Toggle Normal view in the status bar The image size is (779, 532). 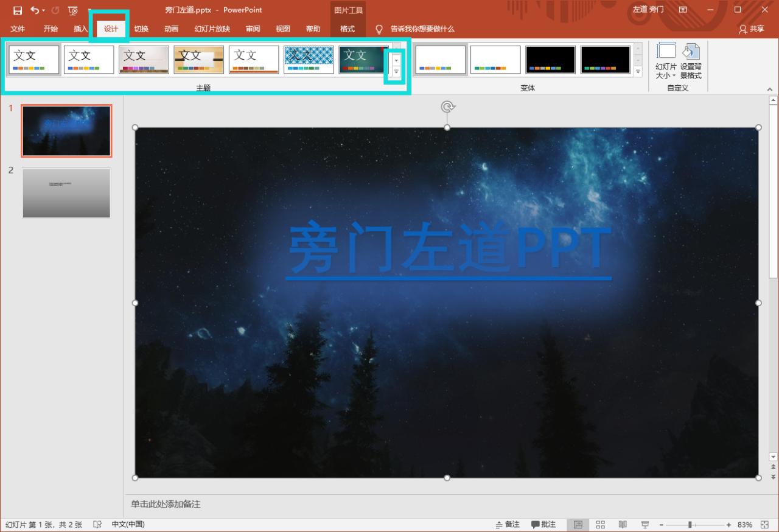coord(579,524)
